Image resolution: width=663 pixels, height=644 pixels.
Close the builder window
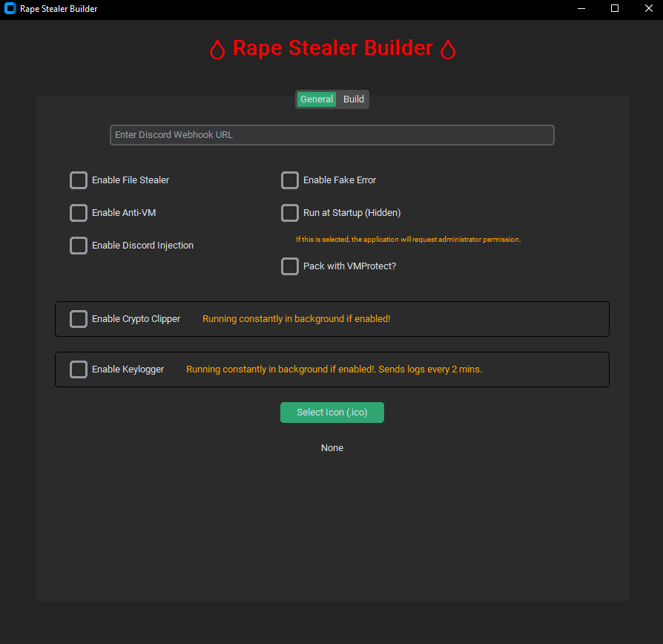click(x=649, y=8)
